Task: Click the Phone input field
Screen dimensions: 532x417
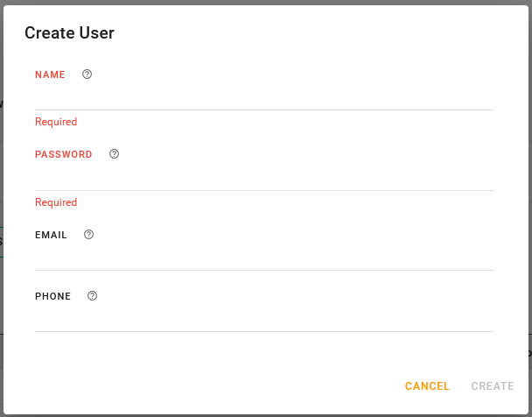Action: (x=264, y=318)
